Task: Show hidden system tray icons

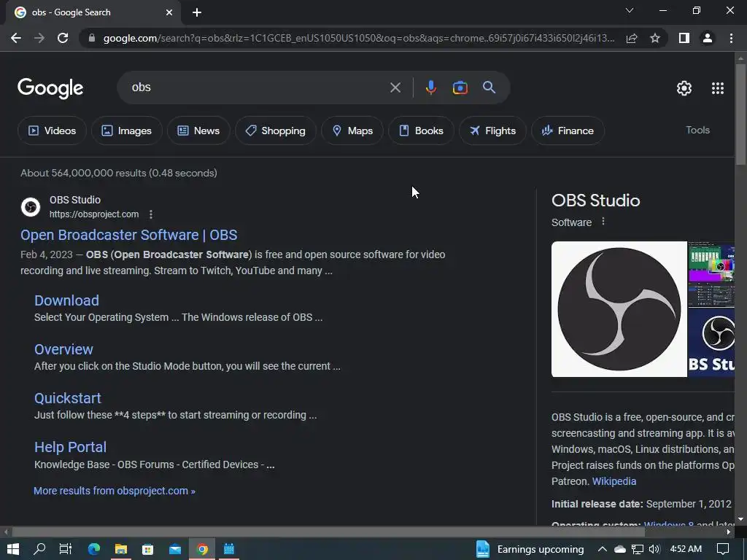Action: [x=602, y=549]
